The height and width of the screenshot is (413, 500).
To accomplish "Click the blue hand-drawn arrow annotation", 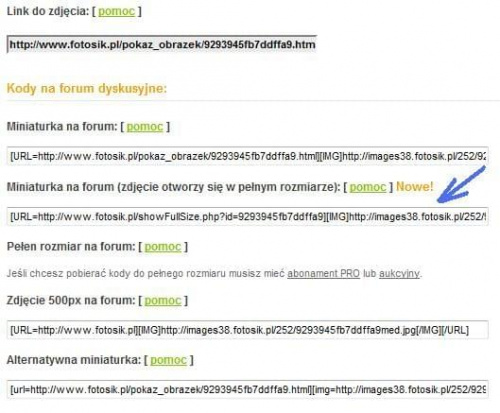I will click(461, 185).
